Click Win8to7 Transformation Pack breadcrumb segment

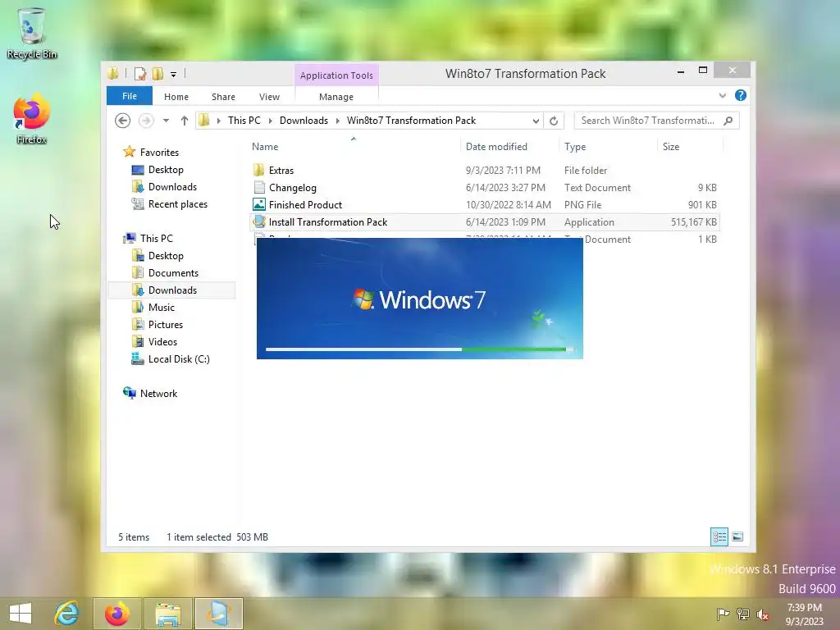pyautogui.click(x=412, y=121)
